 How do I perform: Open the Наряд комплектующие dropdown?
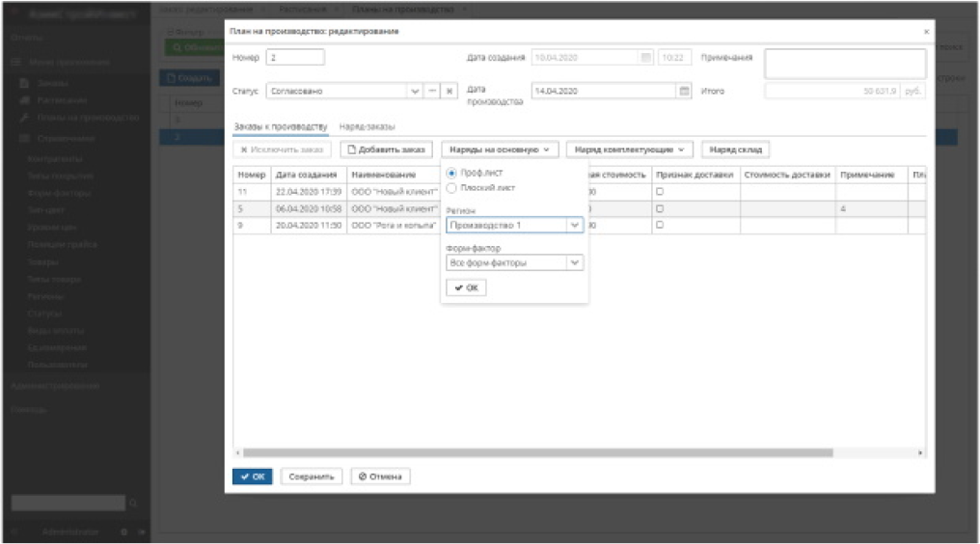click(x=629, y=150)
